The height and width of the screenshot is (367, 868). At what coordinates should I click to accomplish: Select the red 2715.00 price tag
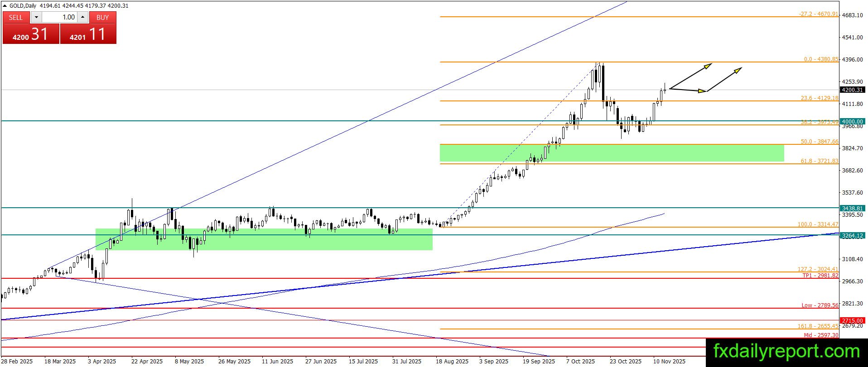[x=852, y=320]
